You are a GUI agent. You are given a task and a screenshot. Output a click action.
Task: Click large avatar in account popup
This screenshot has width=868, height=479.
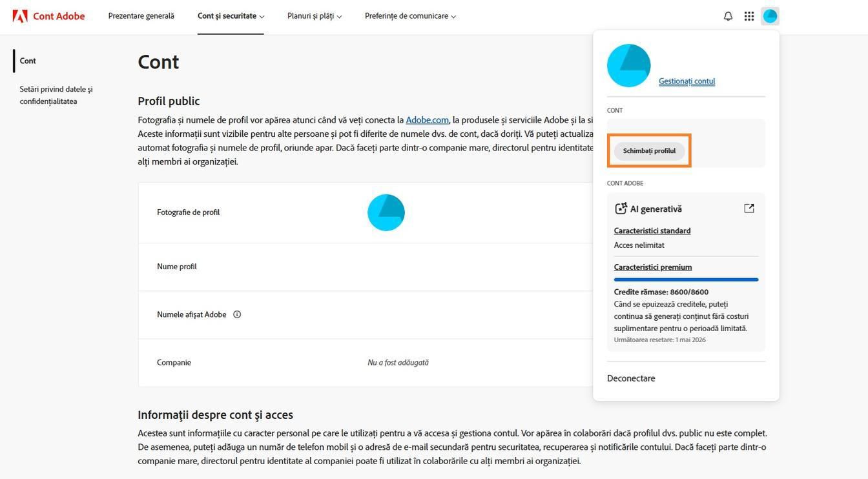pos(629,65)
